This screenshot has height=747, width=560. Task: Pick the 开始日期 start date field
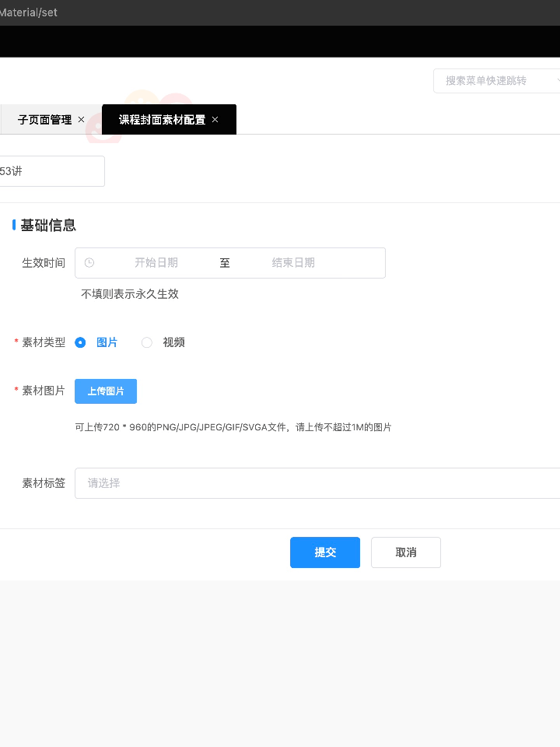pyautogui.click(x=156, y=263)
